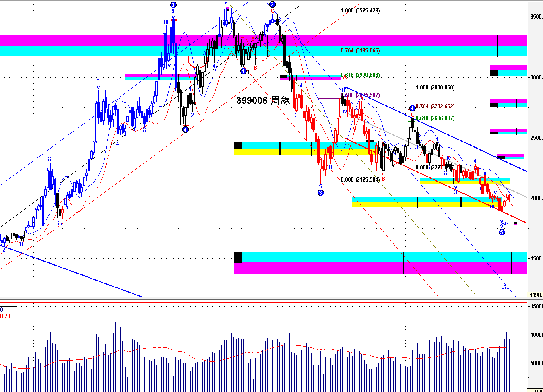Viewport: 543px width, 392px height.
Task: Select circled wave 1 marker beside red B
Action: [243, 71]
